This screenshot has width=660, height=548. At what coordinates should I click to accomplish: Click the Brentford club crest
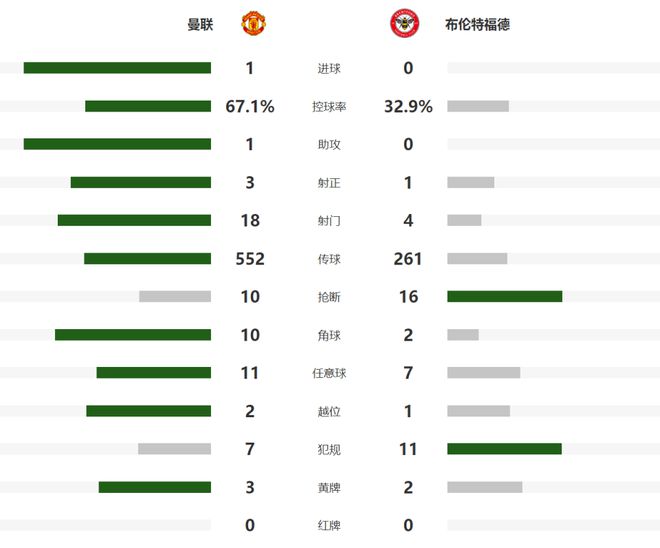pyautogui.click(x=404, y=24)
